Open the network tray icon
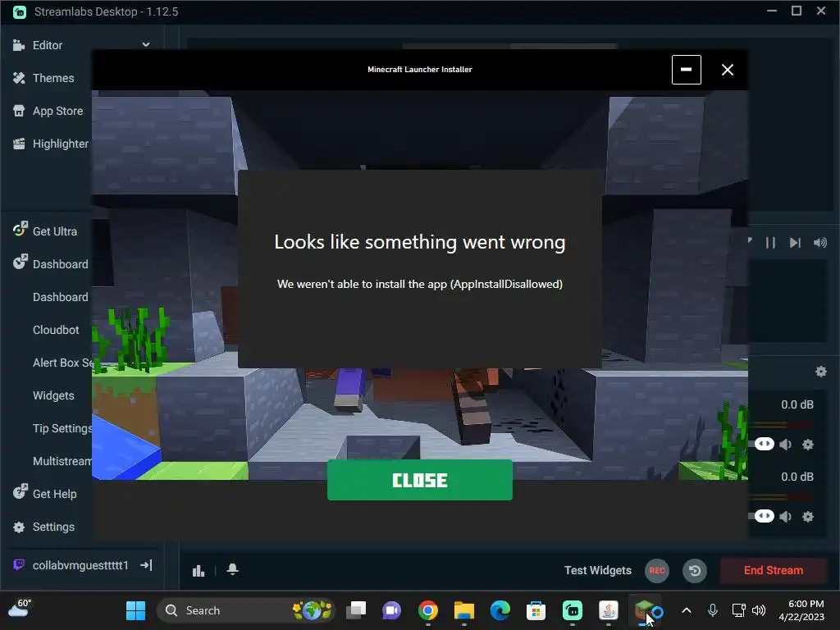 (x=739, y=610)
